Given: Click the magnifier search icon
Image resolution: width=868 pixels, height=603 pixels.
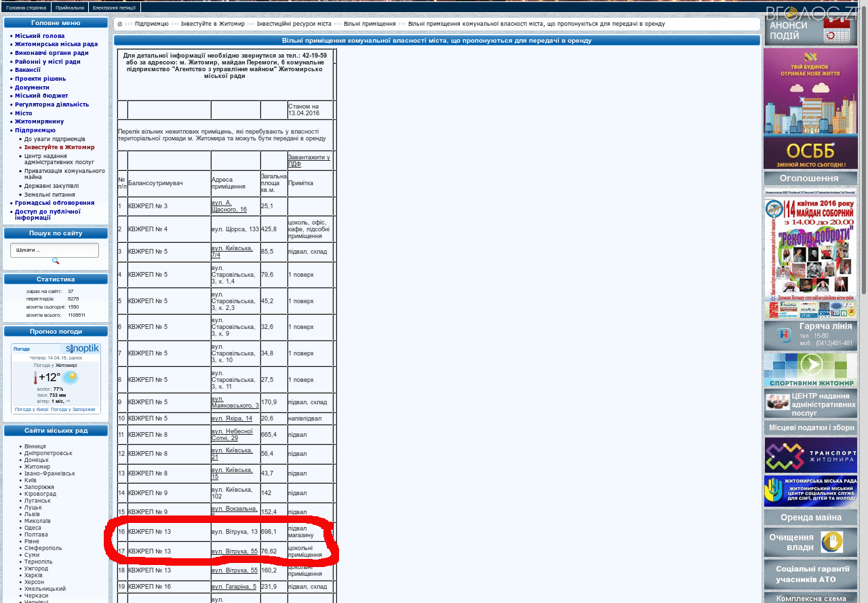Looking at the screenshot, I should (56, 261).
